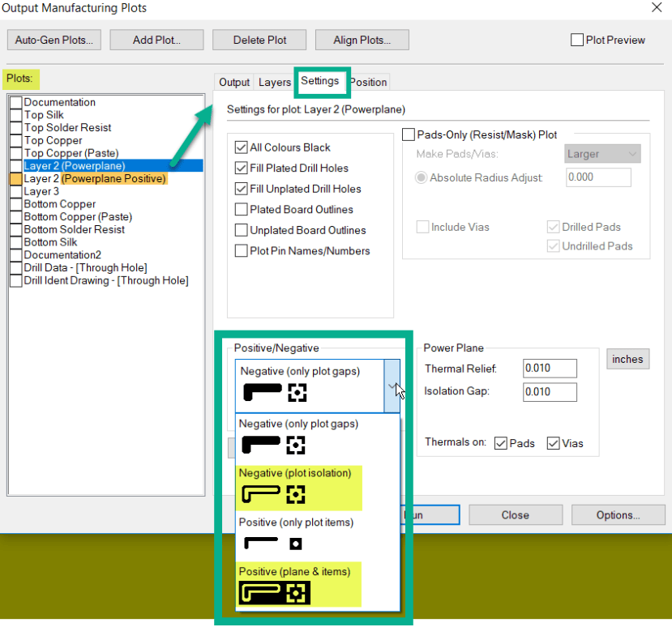Disable thermals on Vias checkbox
Image resolution: width=672 pixels, height=627 pixels.
tap(554, 443)
